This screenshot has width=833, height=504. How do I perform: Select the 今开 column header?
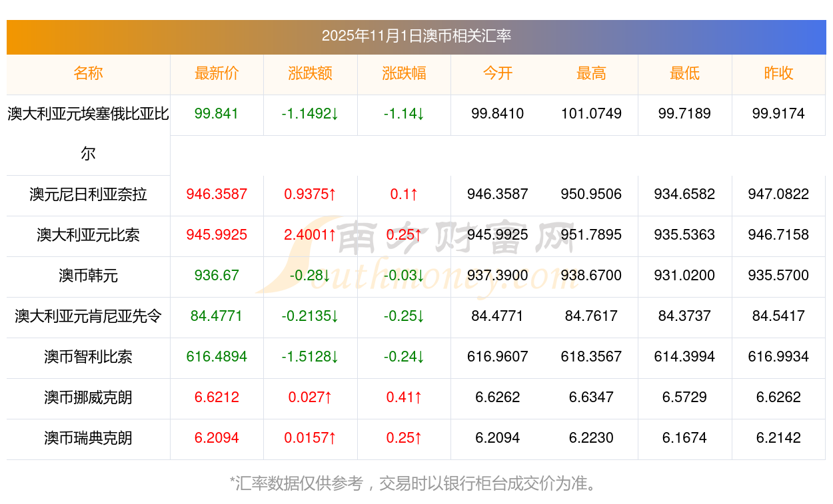498,73
